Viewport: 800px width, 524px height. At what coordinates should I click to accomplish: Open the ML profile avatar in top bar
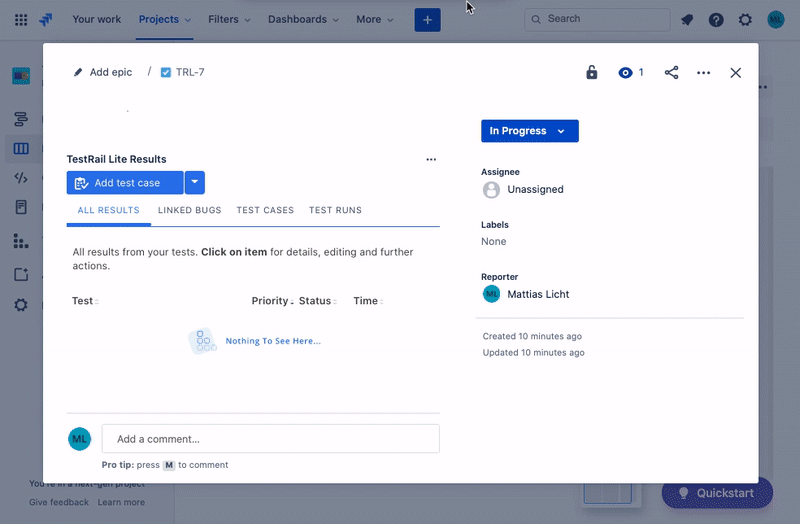776,20
